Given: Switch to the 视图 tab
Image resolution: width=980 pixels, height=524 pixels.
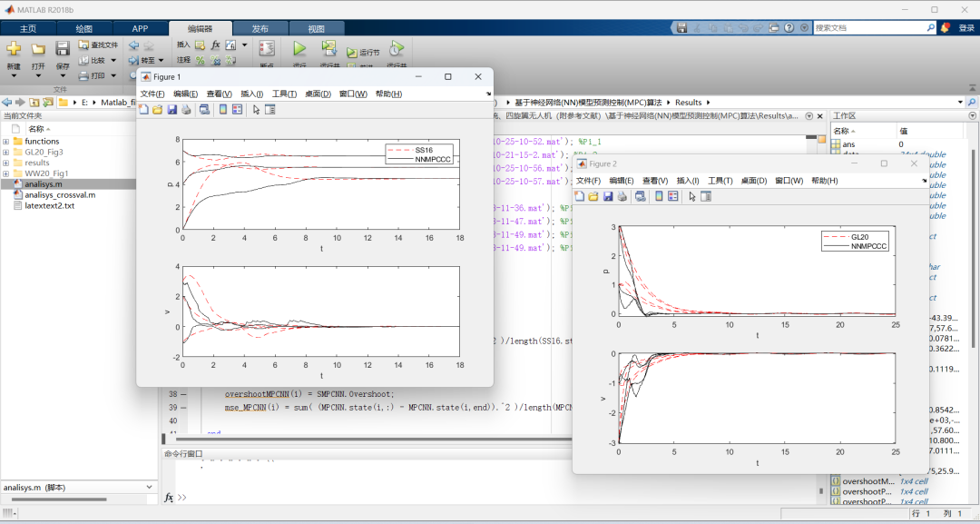Looking at the screenshot, I should coord(317,29).
